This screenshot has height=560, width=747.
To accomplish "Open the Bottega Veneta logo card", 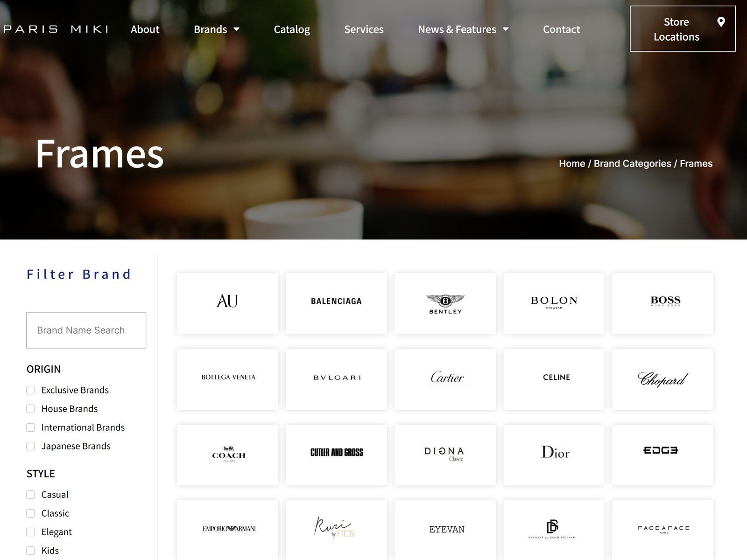I will coord(227,379).
